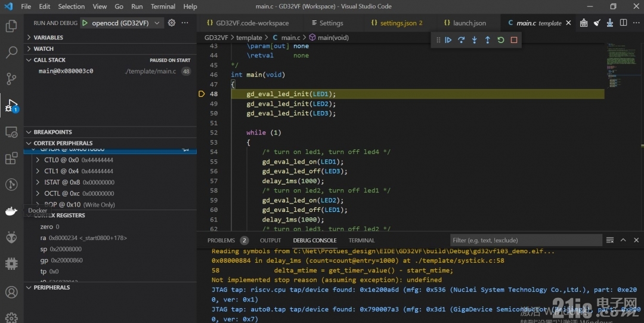
Task: Collapse the PERIPHERALS section
Action: pos(110,288)
